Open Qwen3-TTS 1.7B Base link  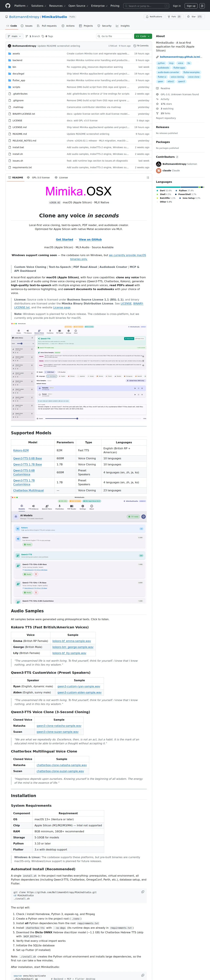[27, 465]
